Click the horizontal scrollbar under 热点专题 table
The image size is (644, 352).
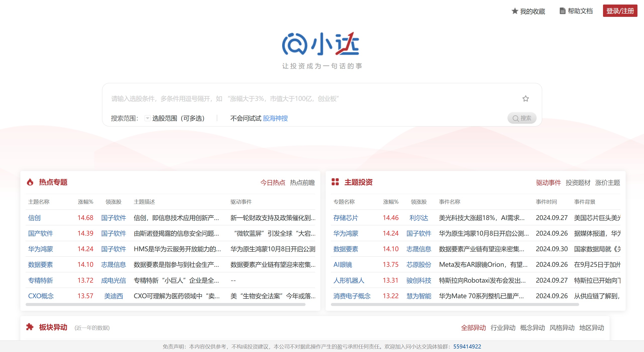165,304
